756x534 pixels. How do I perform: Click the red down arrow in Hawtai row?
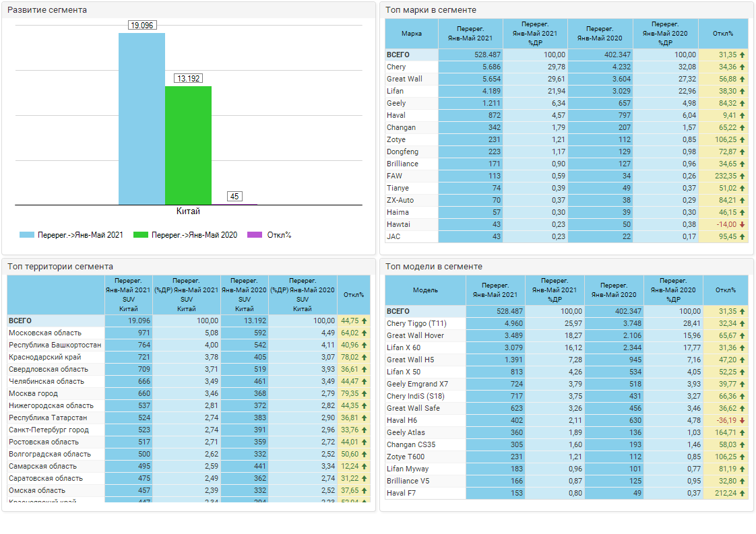[x=742, y=225]
